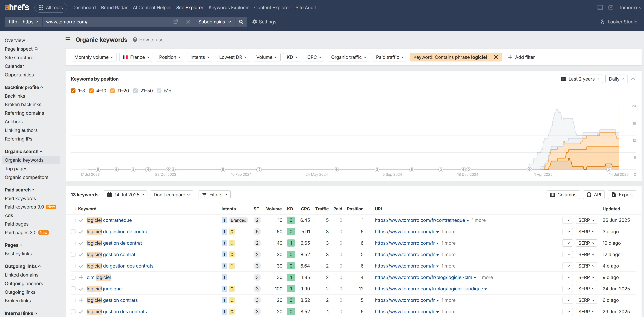Click the Page inspect search icon
Viewport: 644px width, 317px height.
(37, 49)
